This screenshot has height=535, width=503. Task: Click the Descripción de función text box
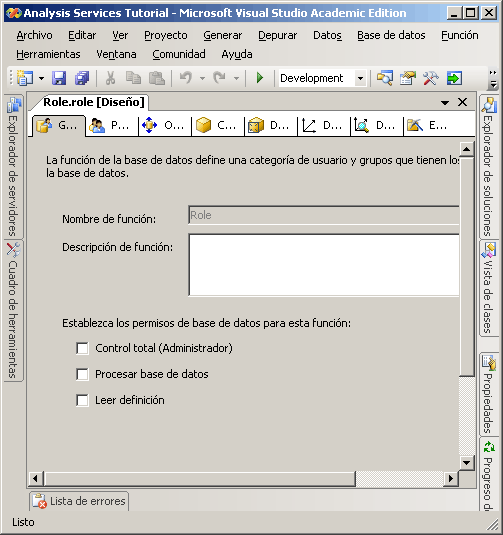point(324,265)
